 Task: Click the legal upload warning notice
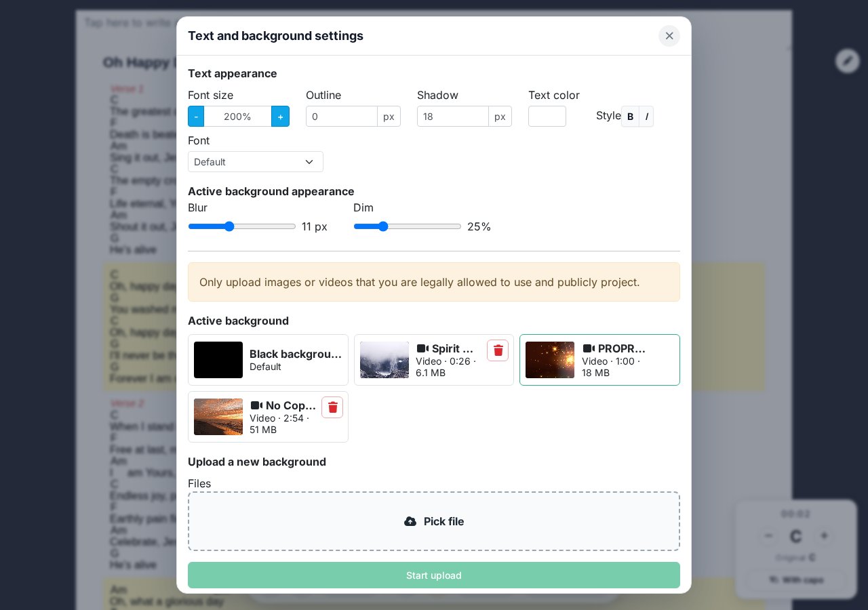434,282
